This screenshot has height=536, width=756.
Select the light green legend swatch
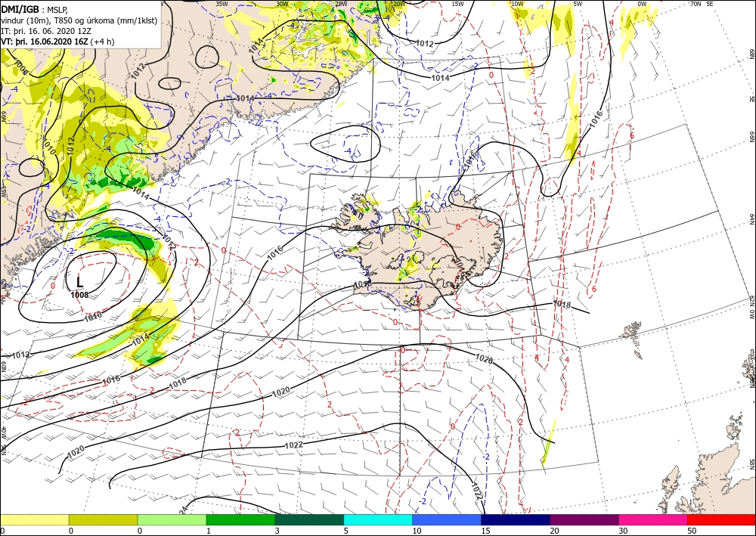pos(172,519)
